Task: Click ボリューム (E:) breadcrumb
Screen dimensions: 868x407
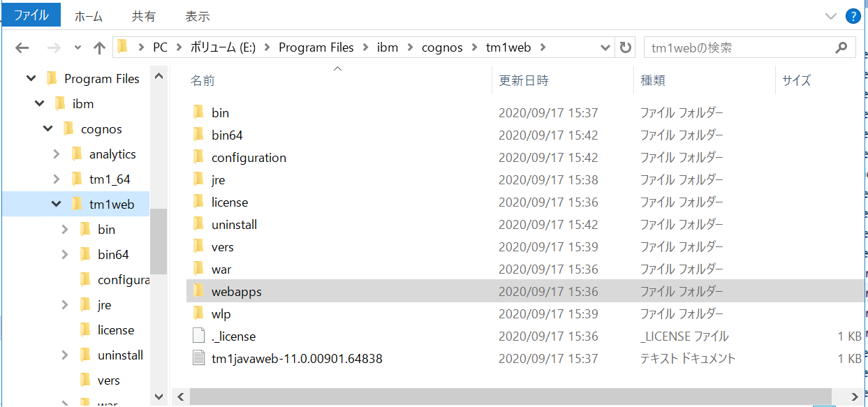Action: [223, 47]
